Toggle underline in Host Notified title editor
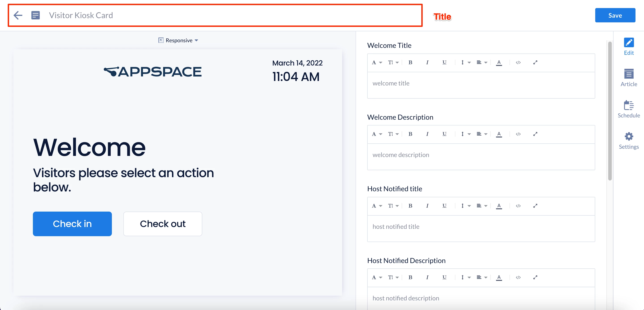This screenshot has height=310, width=644. click(x=444, y=206)
